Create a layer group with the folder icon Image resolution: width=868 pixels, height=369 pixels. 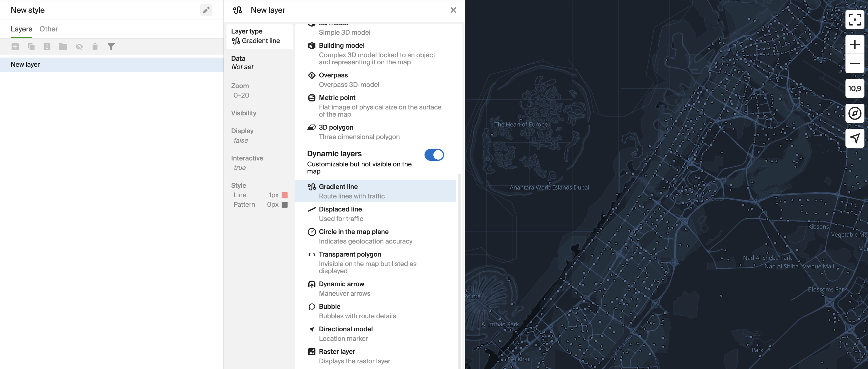click(x=63, y=47)
